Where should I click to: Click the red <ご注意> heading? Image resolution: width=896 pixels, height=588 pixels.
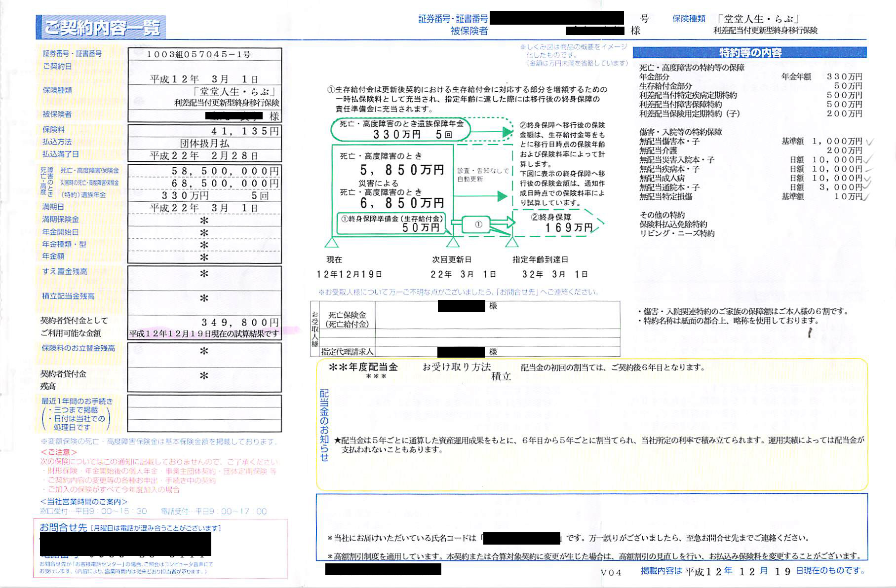pos(59,452)
